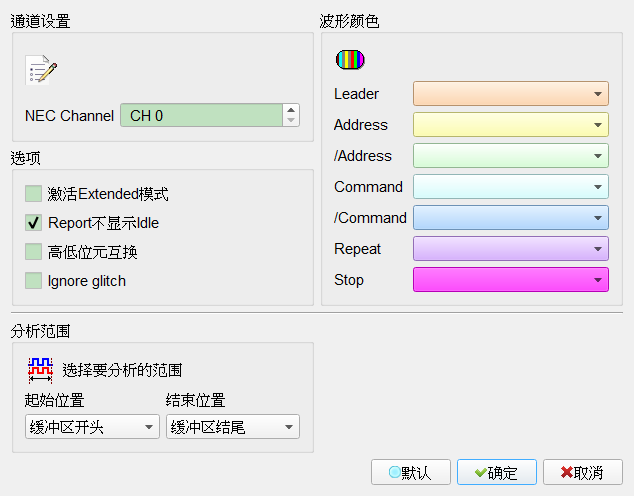Confirm with the 确定 button
Screen dimensions: 634x496
497,472
